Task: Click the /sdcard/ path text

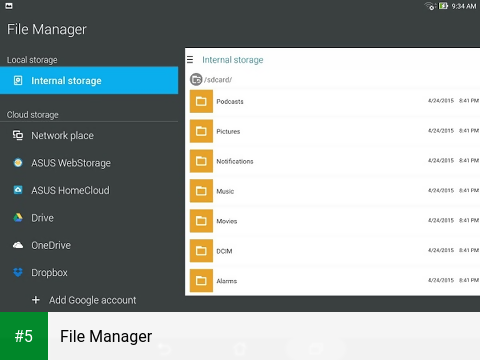Action: (x=218, y=80)
